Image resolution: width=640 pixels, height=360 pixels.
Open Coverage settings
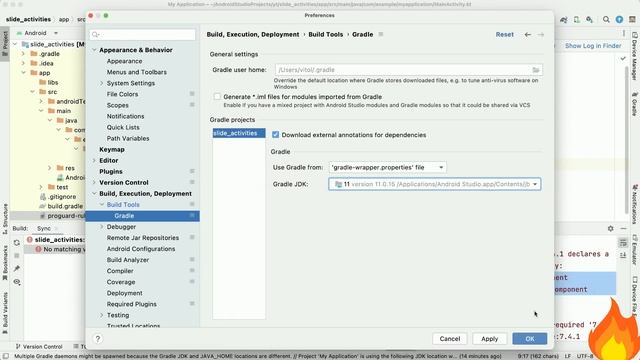pyautogui.click(x=121, y=282)
